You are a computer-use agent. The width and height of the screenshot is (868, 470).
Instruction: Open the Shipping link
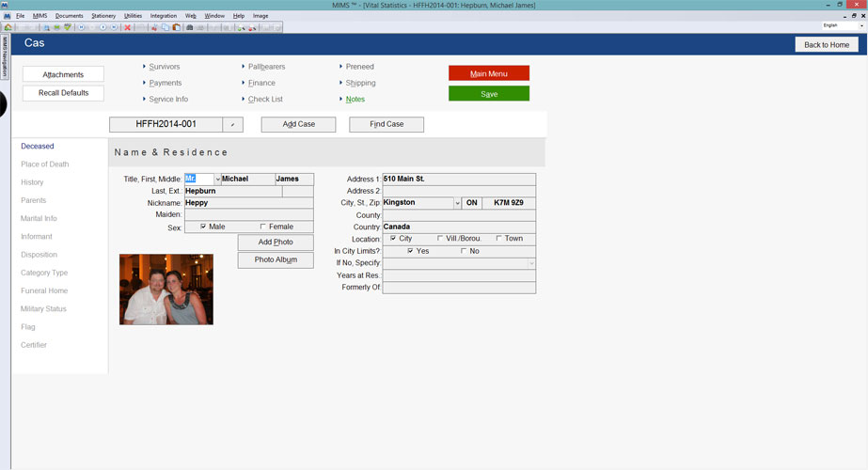[x=360, y=83]
